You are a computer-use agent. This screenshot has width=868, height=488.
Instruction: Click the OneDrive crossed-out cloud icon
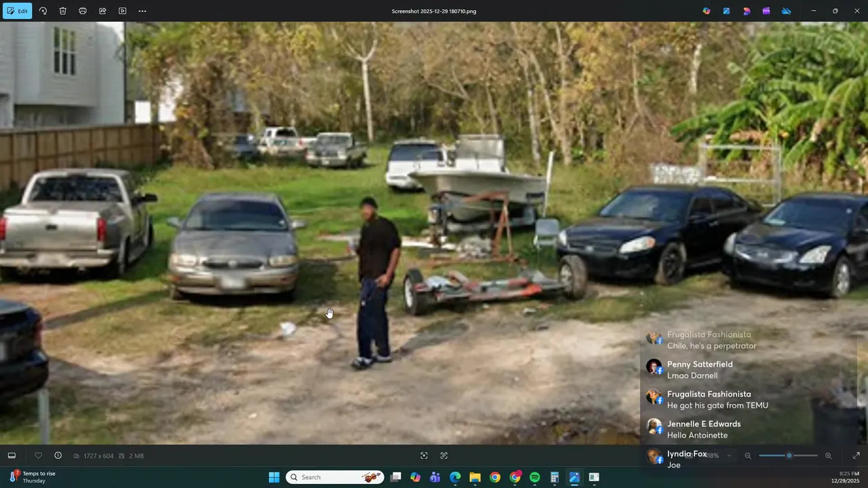click(x=787, y=11)
